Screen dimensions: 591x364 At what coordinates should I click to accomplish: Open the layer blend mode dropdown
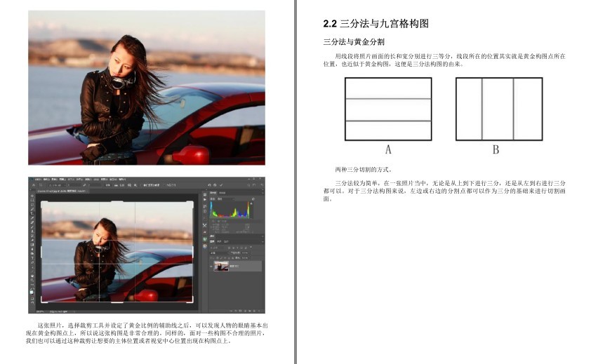pyautogui.click(x=218, y=253)
